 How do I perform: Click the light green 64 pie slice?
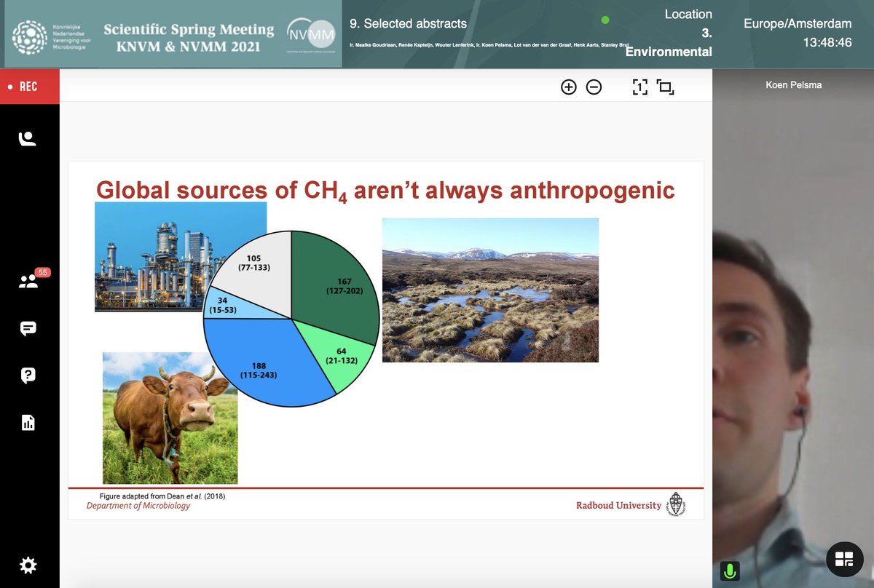pos(342,357)
